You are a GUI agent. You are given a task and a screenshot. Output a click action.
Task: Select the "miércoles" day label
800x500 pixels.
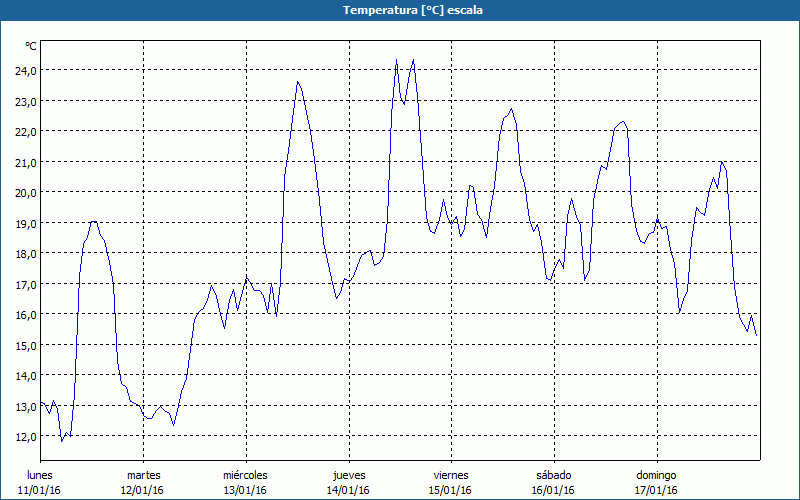[245, 475]
